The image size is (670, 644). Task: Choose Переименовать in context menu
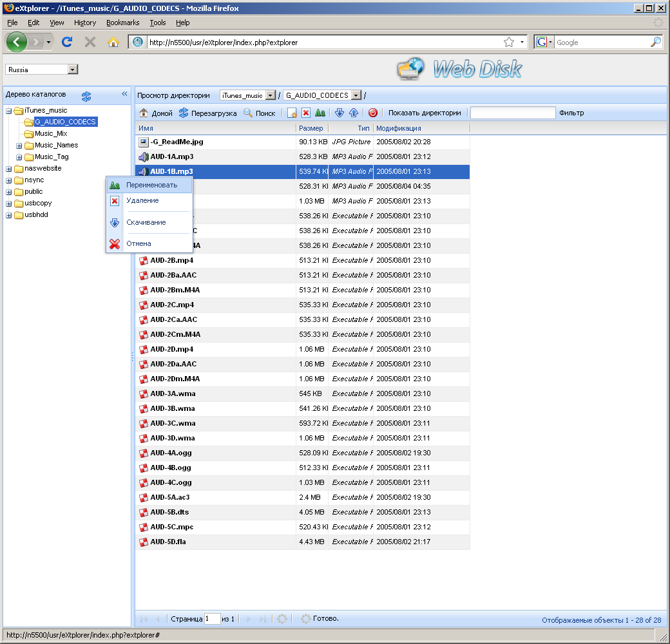(x=149, y=185)
